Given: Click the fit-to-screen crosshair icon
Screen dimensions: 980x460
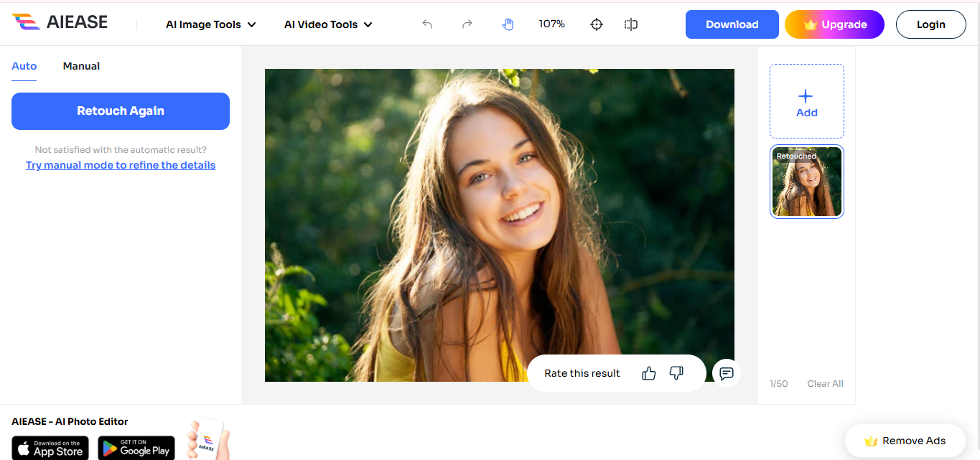Looking at the screenshot, I should (x=597, y=24).
